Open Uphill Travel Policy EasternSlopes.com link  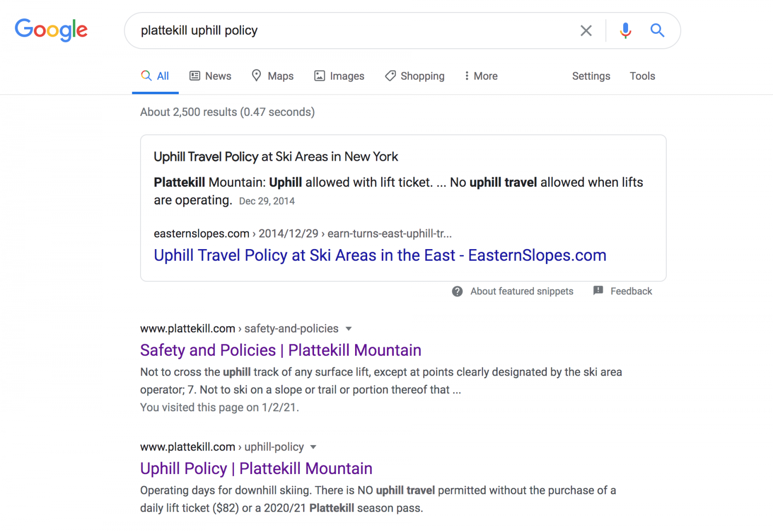pos(380,255)
